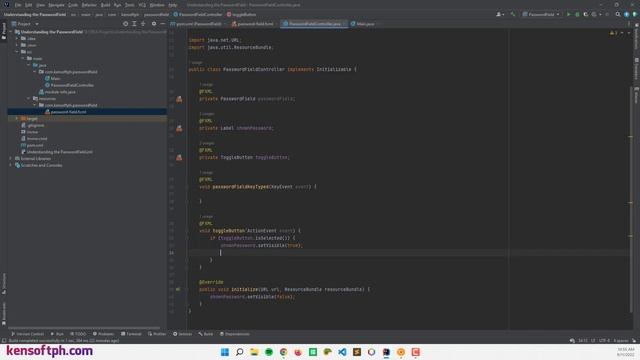Click the UTF-8 encoding status widget
Viewport: 640px width, 360px height.
click(x=604, y=340)
